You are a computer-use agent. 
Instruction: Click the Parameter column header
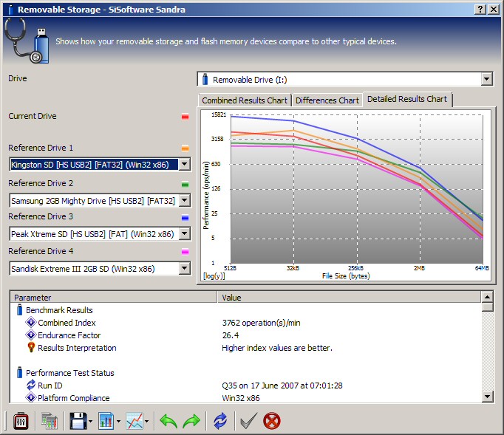point(114,297)
